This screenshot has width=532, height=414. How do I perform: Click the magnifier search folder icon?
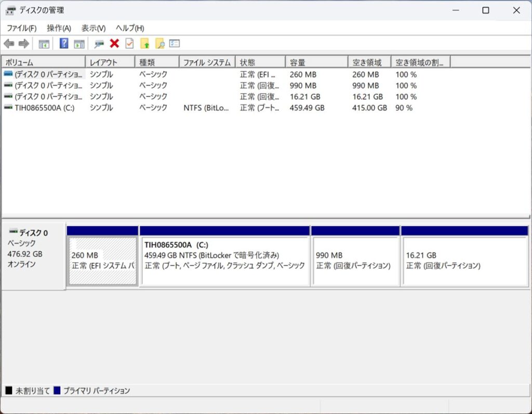[160, 44]
